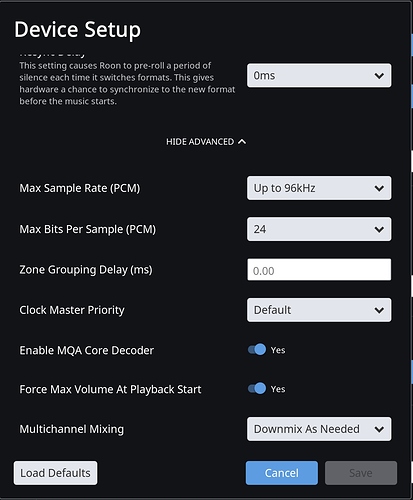The image size is (413, 500).
Task: Click the arrow icon on the Downmix As Needed dropdown
Action: click(x=379, y=429)
